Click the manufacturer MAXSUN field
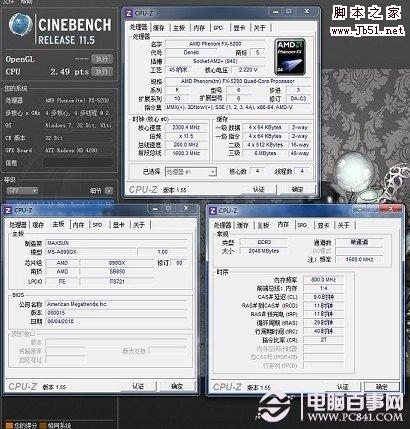 pos(116,243)
